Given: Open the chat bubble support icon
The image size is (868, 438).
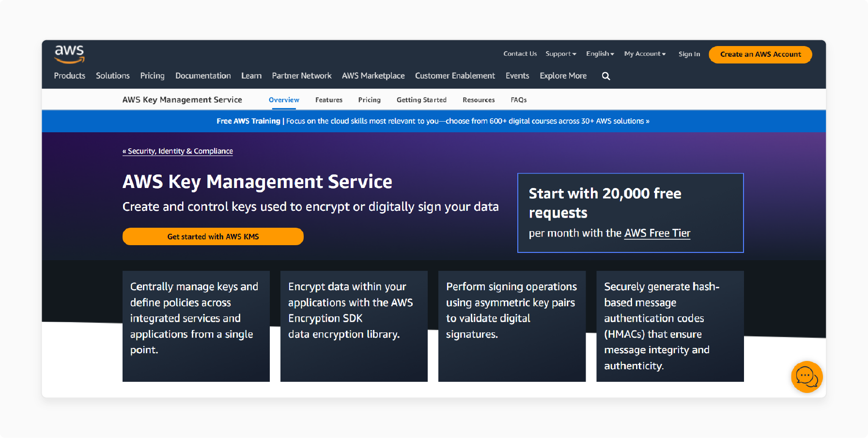Looking at the screenshot, I should click(x=806, y=376).
